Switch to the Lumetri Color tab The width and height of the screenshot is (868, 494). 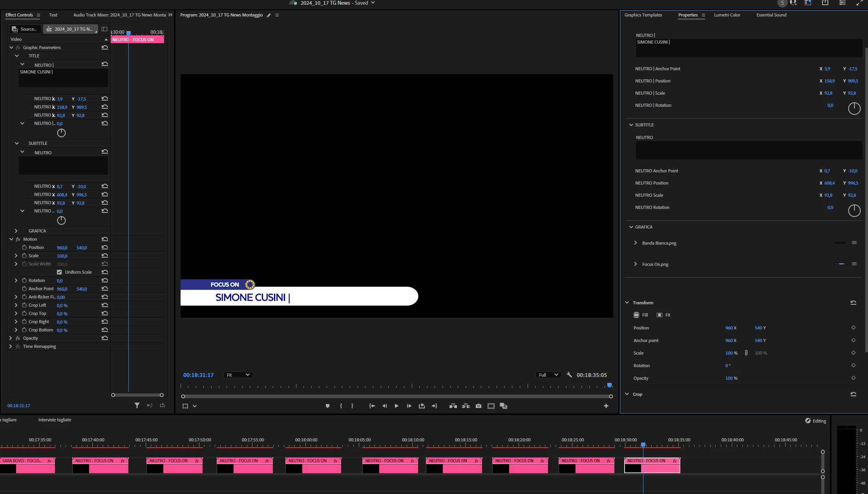(x=727, y=15)
